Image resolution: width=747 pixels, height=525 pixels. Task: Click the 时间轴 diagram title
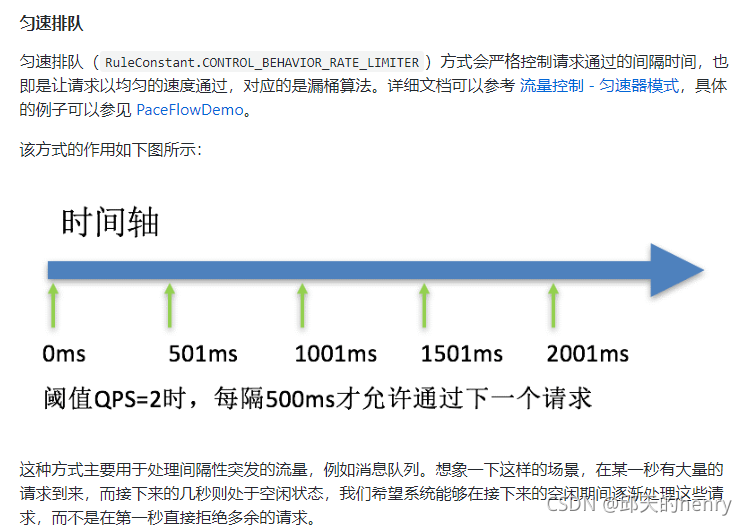point(110,222)
